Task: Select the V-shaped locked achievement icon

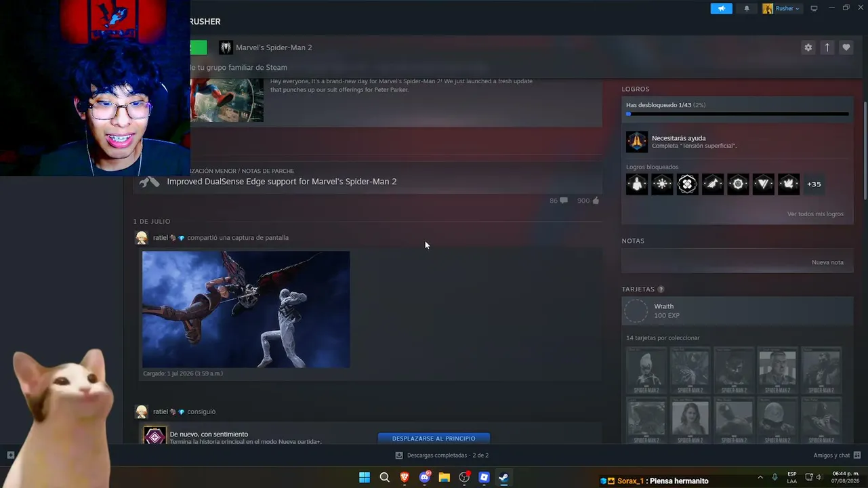Action: point(763,184)
